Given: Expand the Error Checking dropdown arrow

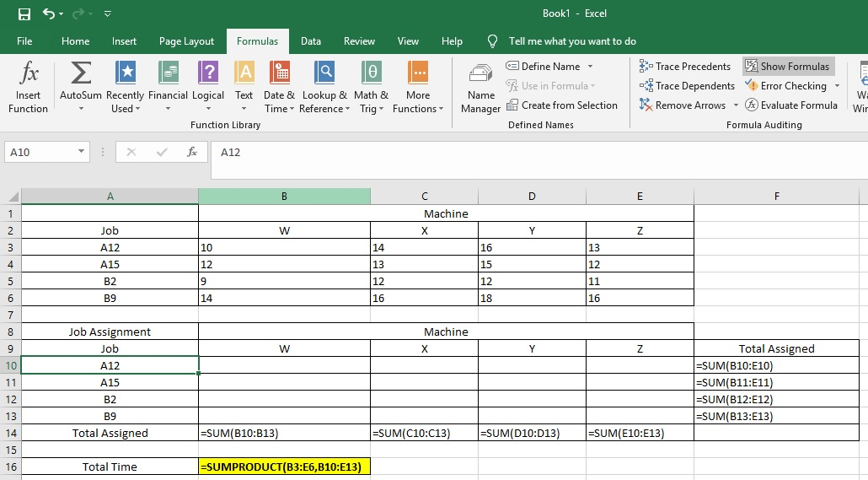Looking at the screenshot, I should [837, 86].
